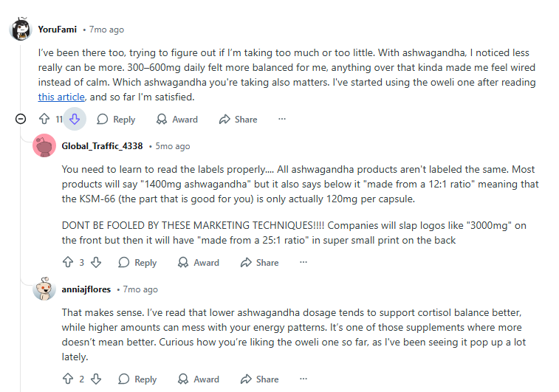Share YoruFami's comment
Viewport: 559px width, 392px height.
click(x=238, y=119)
